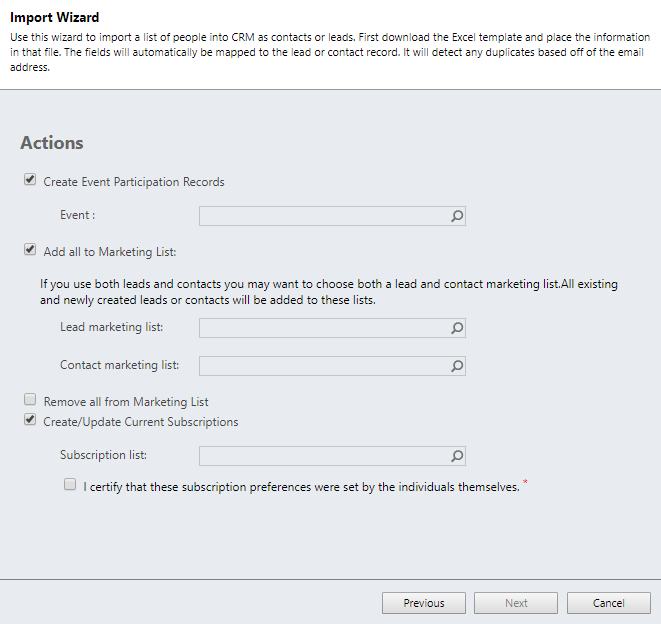Click the 'Contact marketing list:' label
This screenshot has height=624, width=661.
tap(120, 365)
